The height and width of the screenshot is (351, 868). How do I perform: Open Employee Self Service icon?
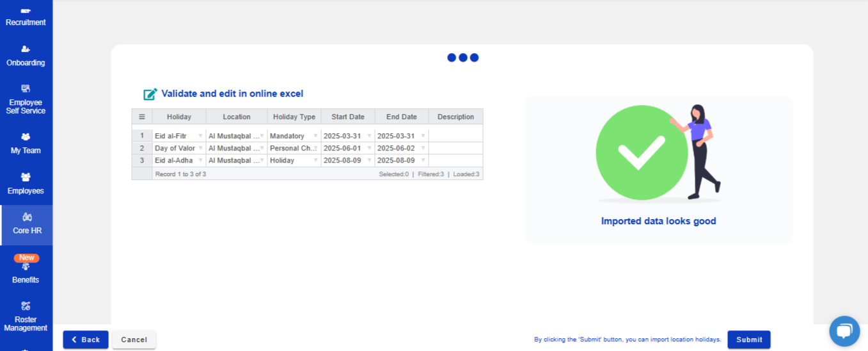tap(26, 88)
